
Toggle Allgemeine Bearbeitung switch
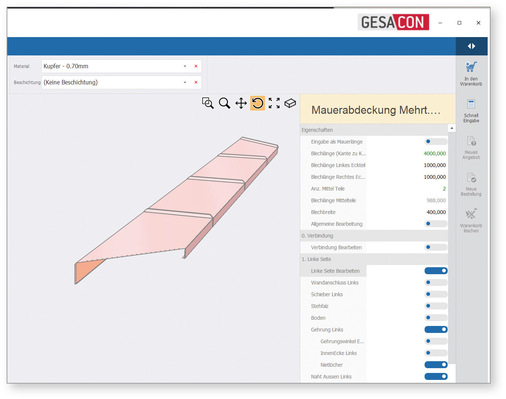pyautogui.click(x=436, y=224)
